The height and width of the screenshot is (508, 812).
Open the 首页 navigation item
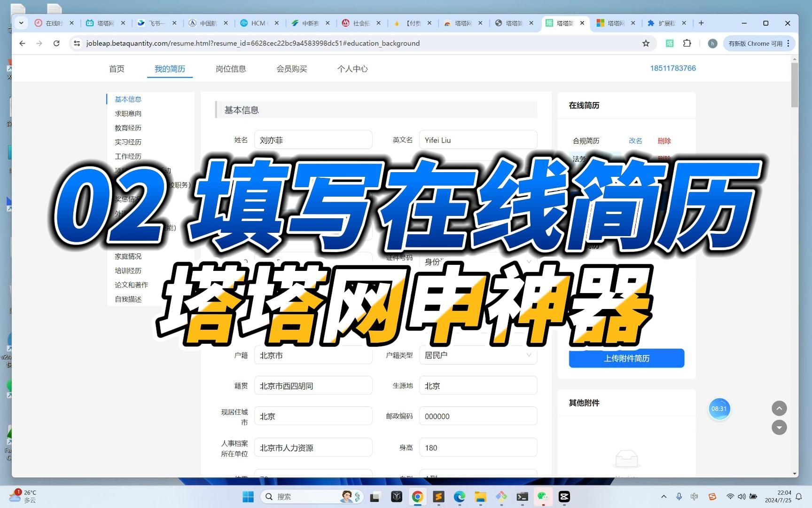coord(117,69)
